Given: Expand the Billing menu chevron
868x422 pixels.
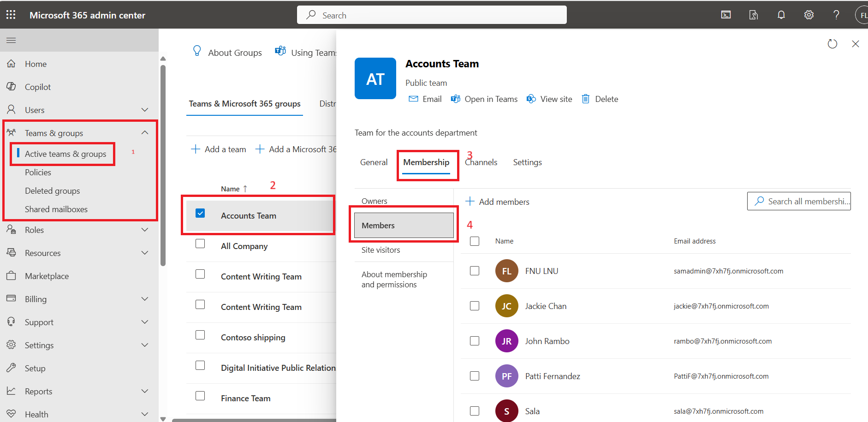Looking at the screenshot, I should [x=144, y=299].
